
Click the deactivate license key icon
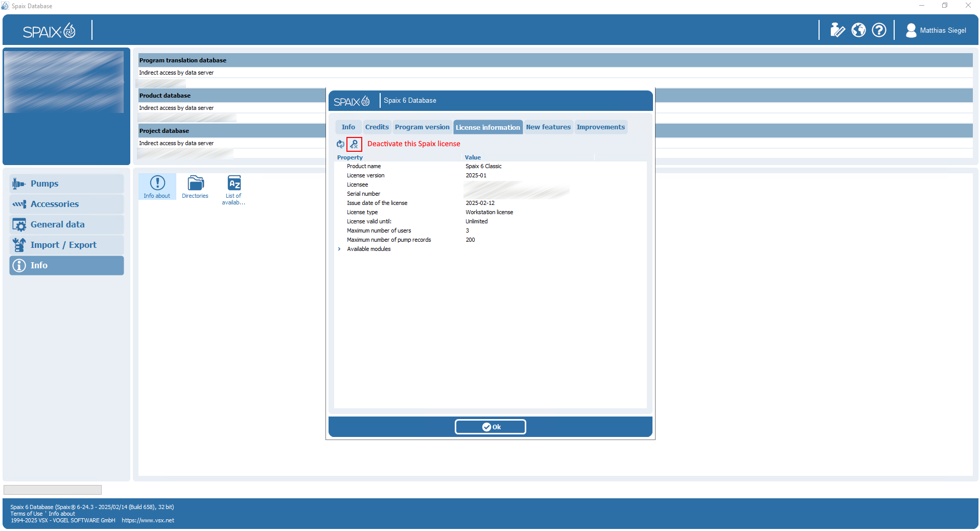pyautogui.click(x=354, y=144)
